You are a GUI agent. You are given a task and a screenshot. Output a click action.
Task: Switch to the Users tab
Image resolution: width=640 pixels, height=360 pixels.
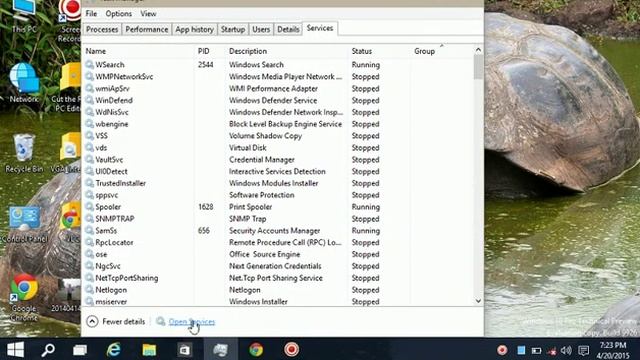[x=261, y=29]
